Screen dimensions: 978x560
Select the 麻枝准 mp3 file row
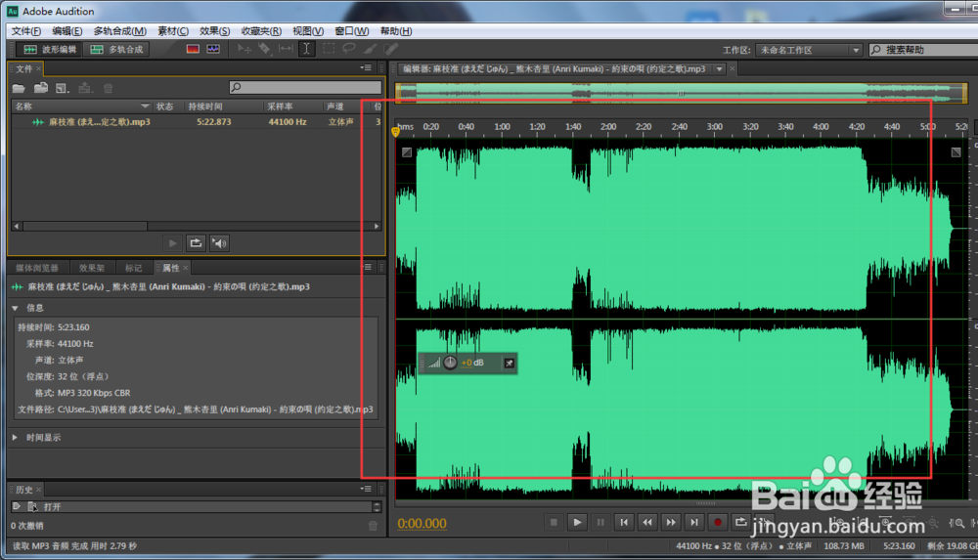point(196,122)
